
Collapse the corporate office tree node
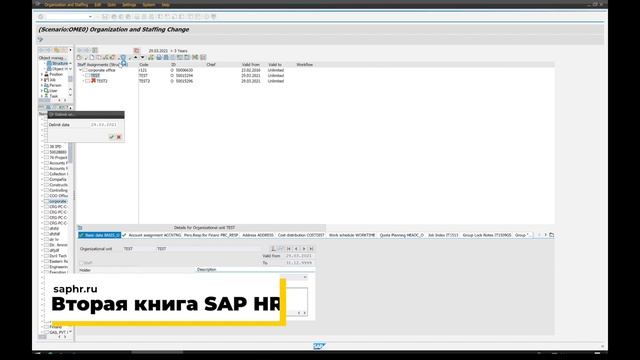tap(80, 70)
